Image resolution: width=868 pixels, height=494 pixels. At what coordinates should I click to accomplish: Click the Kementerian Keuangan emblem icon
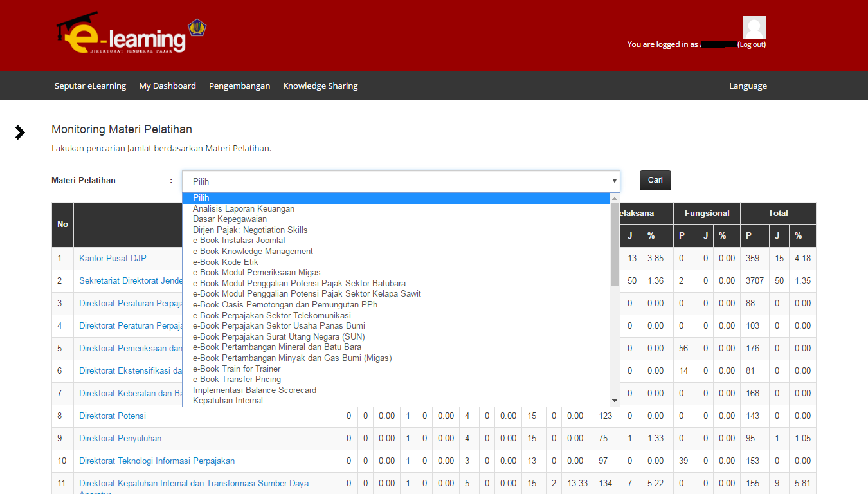[198, 27]
